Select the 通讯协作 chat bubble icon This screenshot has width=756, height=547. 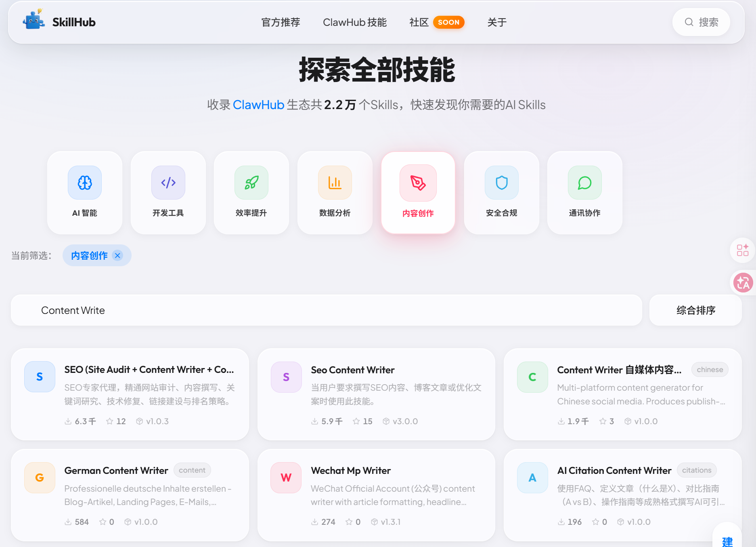pos(585,183)
